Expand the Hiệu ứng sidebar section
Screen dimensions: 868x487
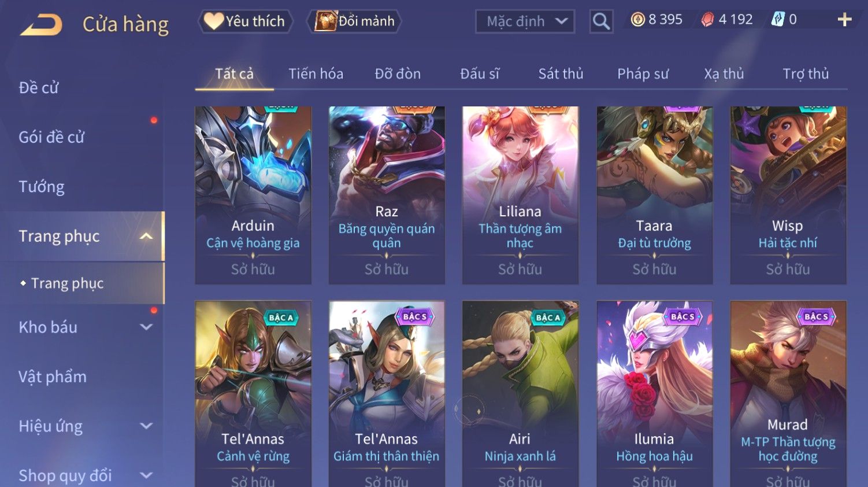(146, 426)
